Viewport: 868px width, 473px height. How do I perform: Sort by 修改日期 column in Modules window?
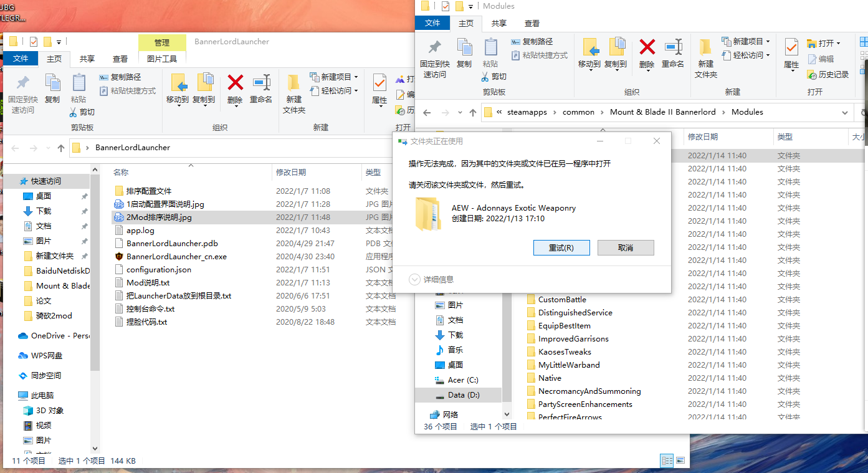coord(703,136)
